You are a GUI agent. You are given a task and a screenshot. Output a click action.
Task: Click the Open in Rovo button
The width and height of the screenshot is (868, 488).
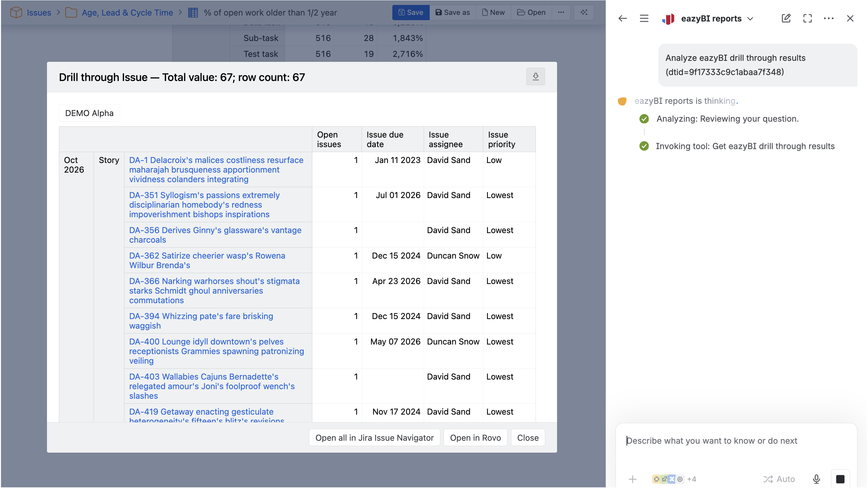point(475,437)
